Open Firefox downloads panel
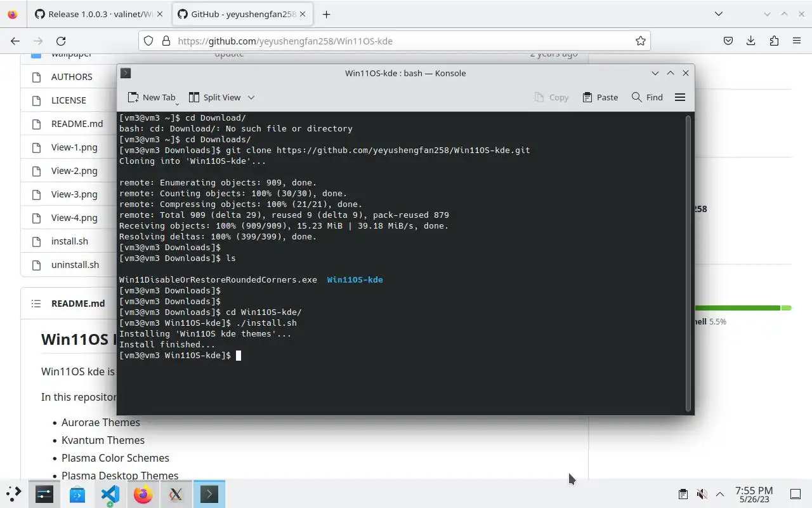 point(751,41)
